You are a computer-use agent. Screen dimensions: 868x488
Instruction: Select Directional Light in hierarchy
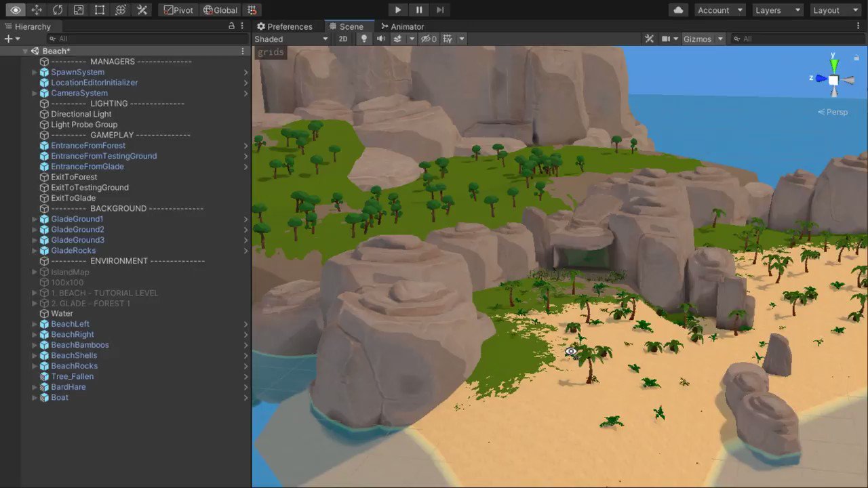coord(81,114)
